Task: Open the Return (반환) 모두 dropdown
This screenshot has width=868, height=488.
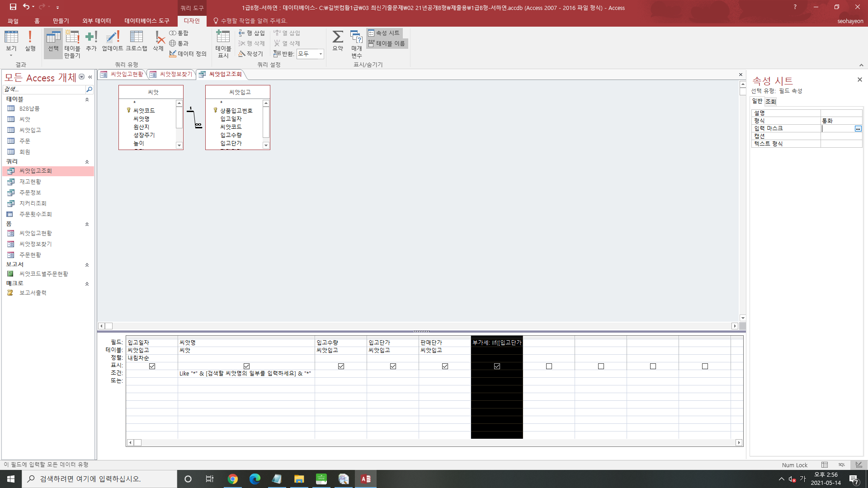Action: point(321,54)
